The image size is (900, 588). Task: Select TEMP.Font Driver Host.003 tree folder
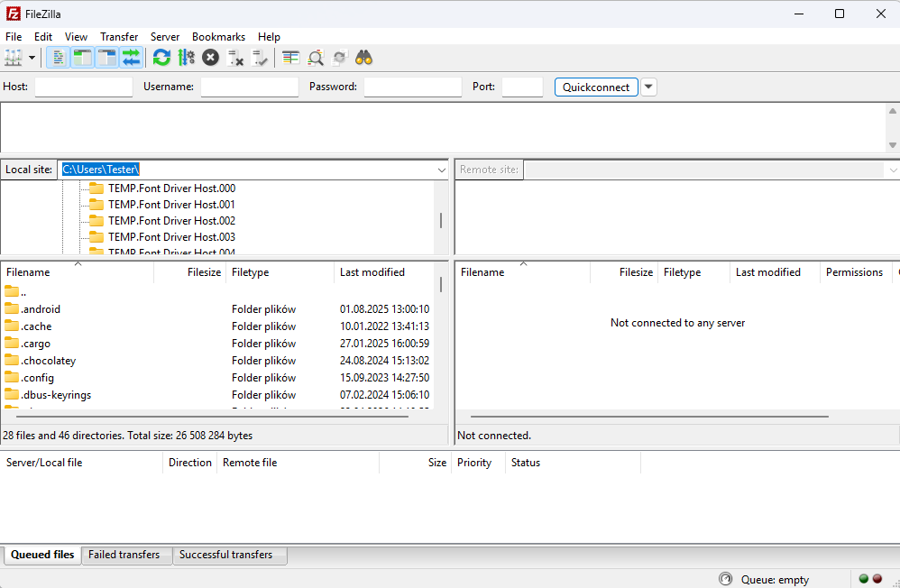[x=171, y=236]
